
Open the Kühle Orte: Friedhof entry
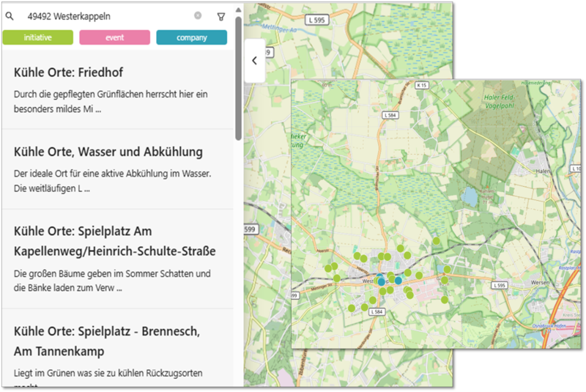[118, 89]
